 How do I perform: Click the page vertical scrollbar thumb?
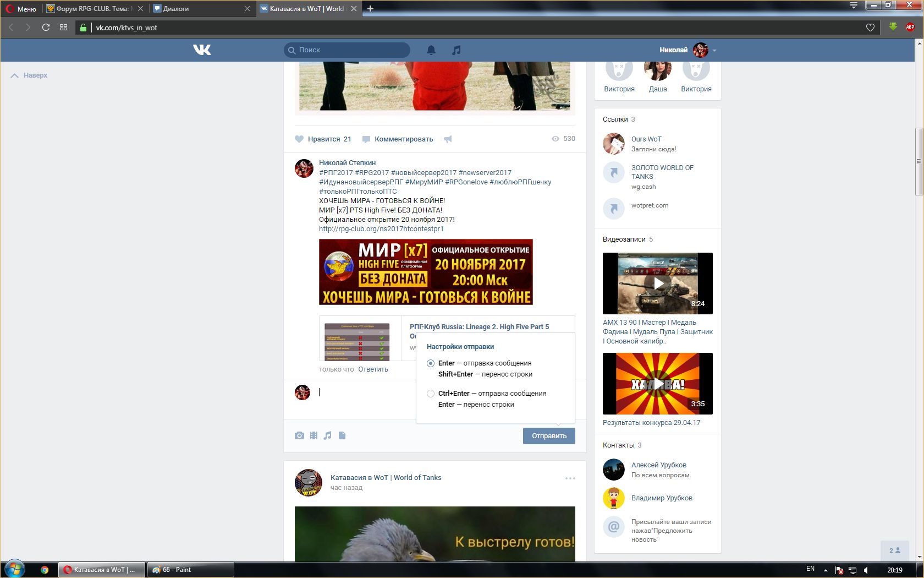coord(919,161)
